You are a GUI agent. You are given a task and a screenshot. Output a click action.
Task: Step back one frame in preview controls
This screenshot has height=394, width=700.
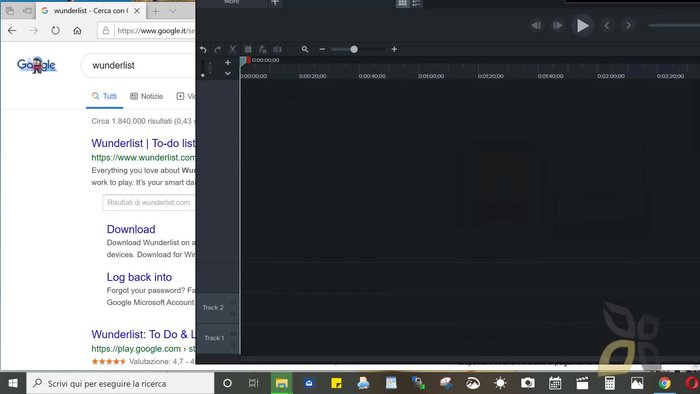tap(536, 25)
